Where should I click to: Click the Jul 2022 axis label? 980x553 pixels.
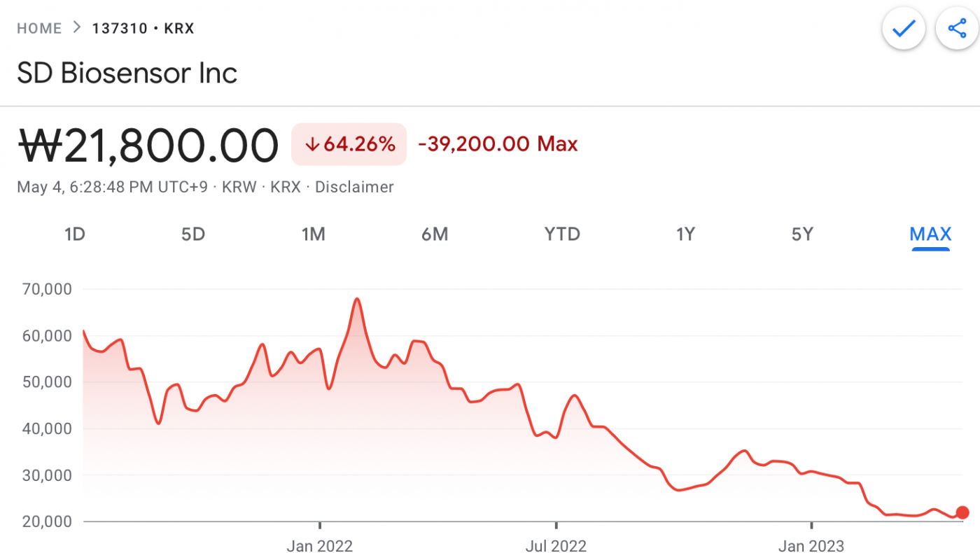[x=556, y=545]
